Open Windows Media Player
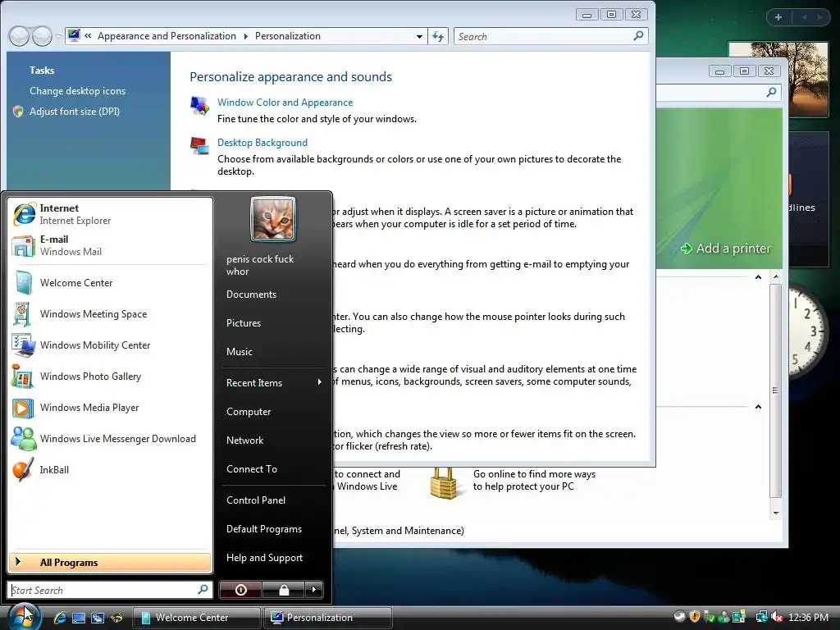 pyautogui.click(x=110, y=407)
